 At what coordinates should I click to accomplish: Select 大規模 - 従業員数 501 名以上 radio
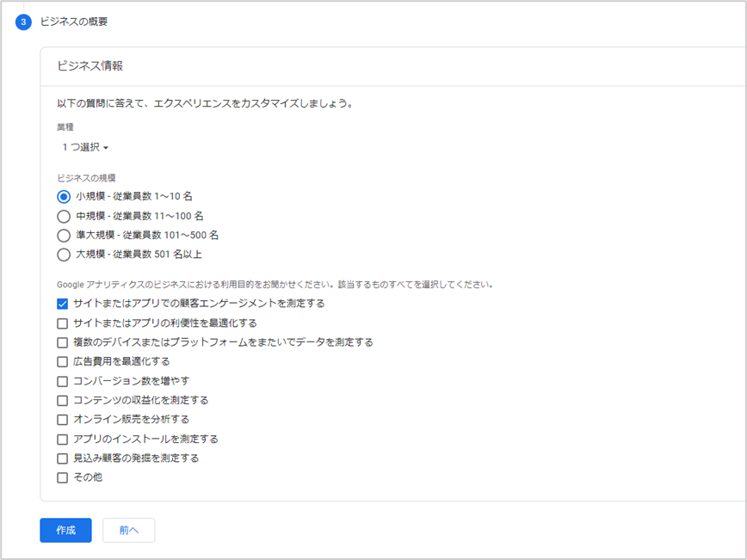tap(64, 255)
